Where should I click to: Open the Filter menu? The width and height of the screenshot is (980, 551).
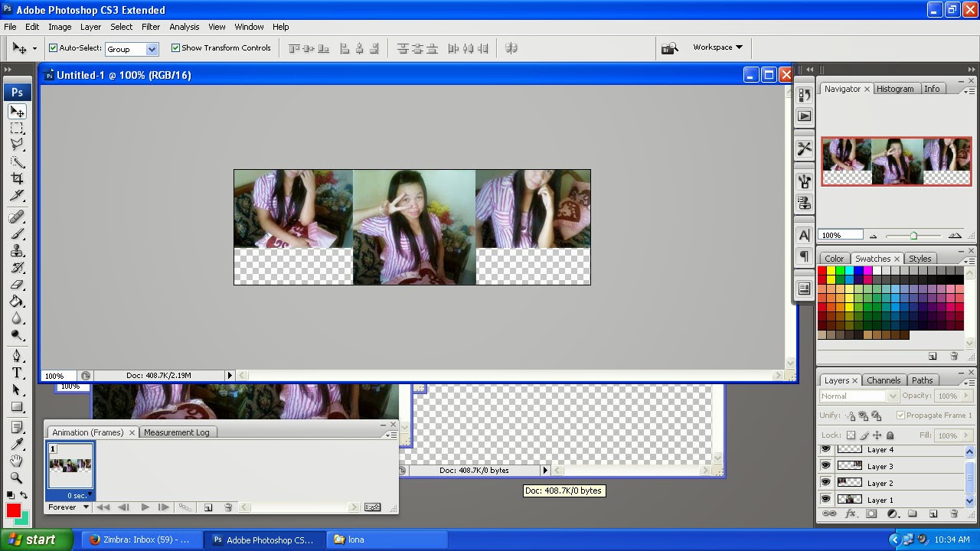coord(151,26)
